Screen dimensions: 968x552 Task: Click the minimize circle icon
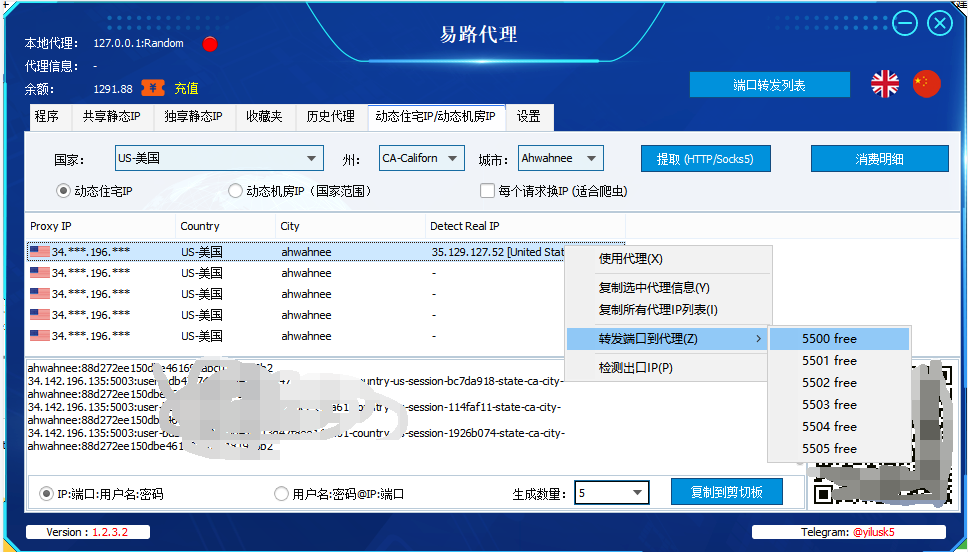tap(904, 23)
